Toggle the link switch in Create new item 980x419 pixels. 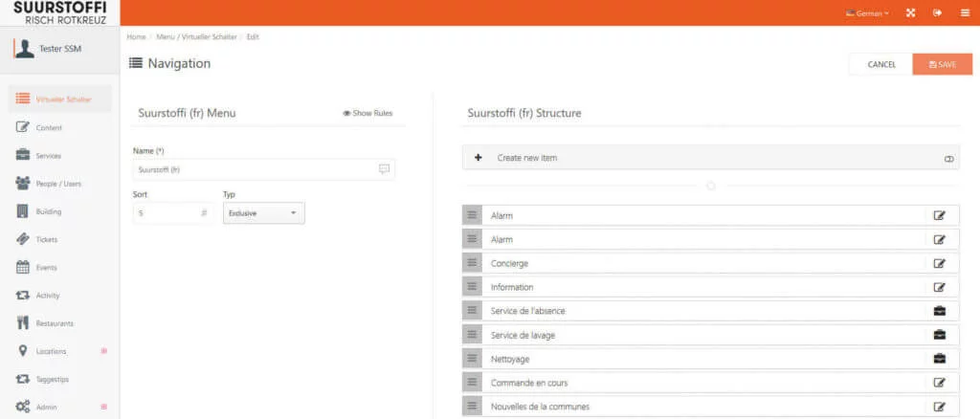pyautogui.click(x=948, y=158)
